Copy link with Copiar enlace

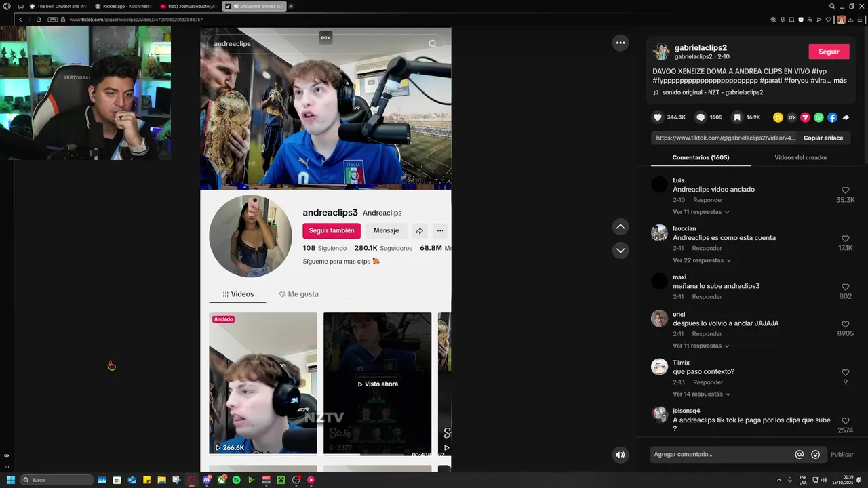pyautogui.click(x=823, y=138)
